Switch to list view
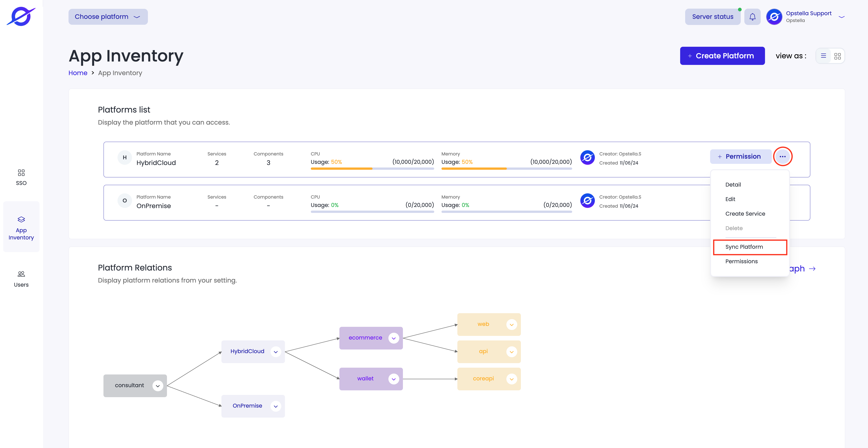 824,56
